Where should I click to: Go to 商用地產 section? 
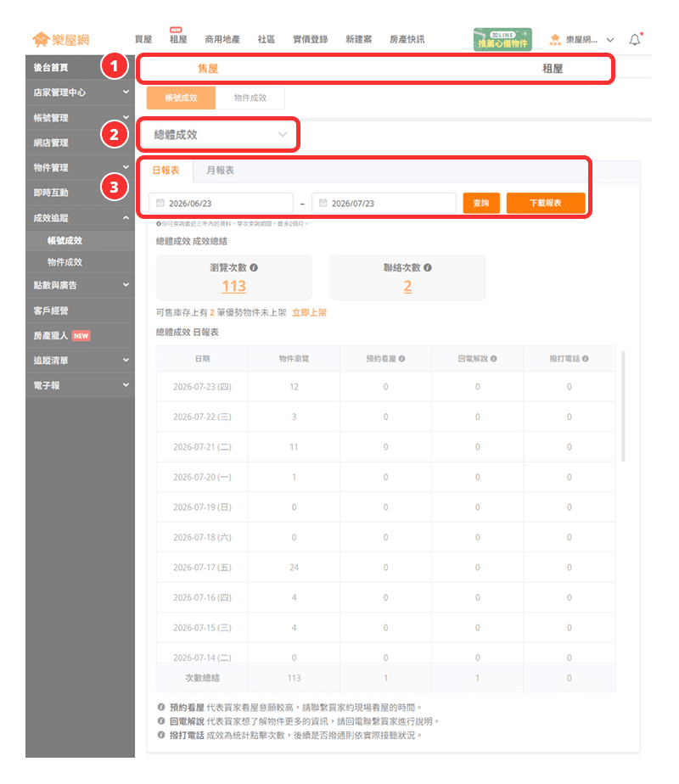(222, 40)
